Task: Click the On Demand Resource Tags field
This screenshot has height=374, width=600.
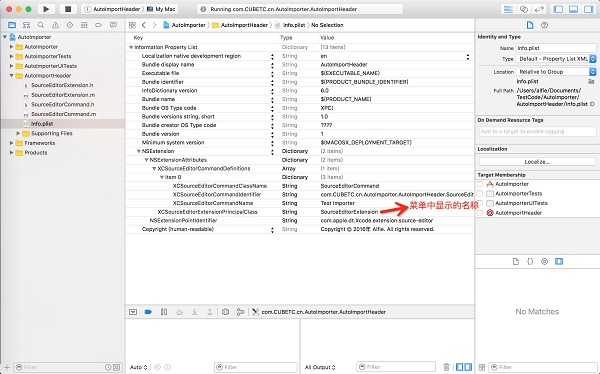Action: pyautogui.click(x=538, y=131)
